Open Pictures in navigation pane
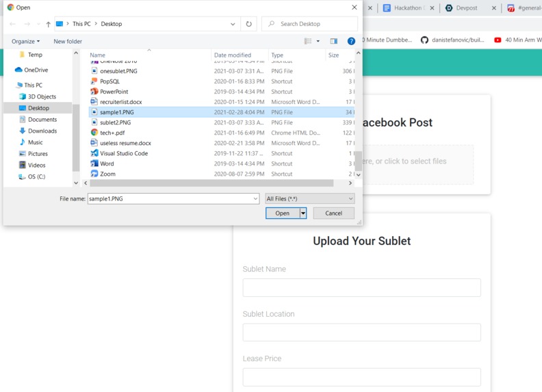Viewport: 542px width, 392px height. [x=34, y=153]
